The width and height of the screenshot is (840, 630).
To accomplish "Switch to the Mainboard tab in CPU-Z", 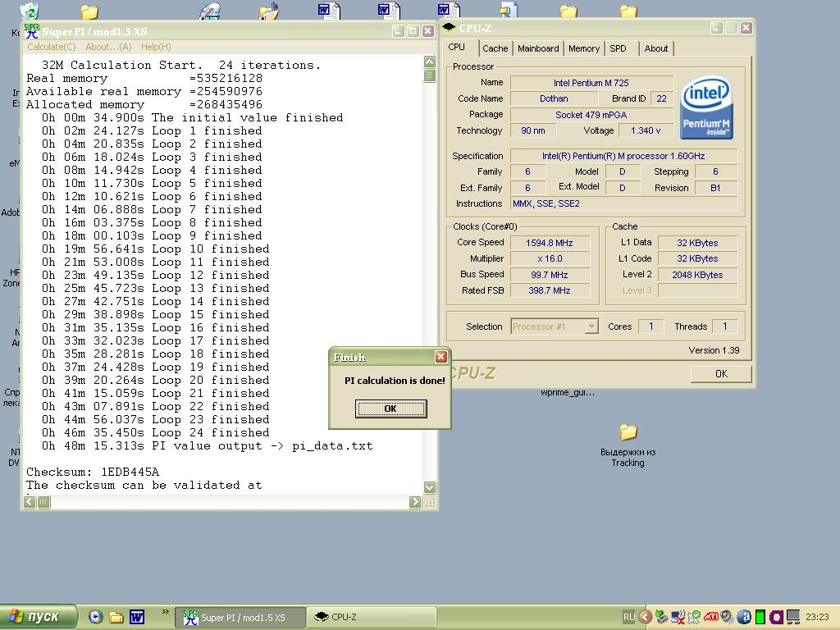I will (x=538, y=48).
